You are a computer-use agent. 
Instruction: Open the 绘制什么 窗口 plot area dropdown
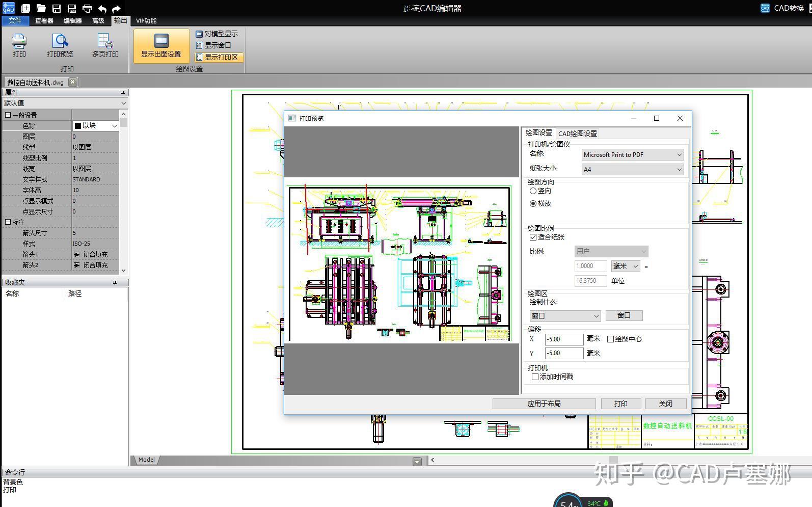click(565, 316)
